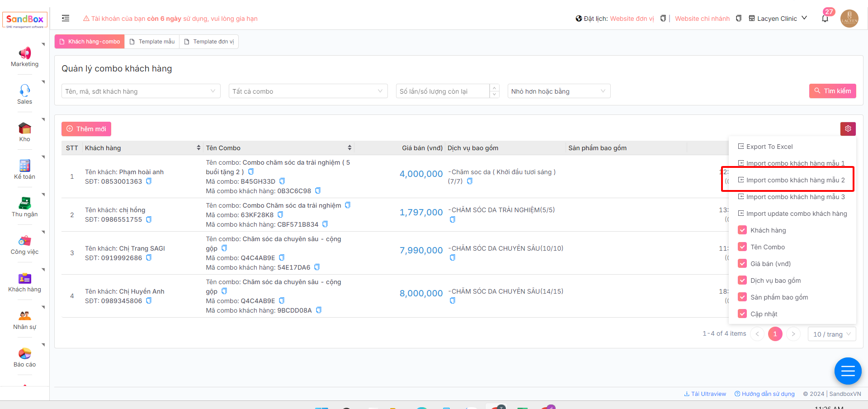868x409 pixels.
Task: Switch to the Template mẫu tab
Action: (152, 42)
